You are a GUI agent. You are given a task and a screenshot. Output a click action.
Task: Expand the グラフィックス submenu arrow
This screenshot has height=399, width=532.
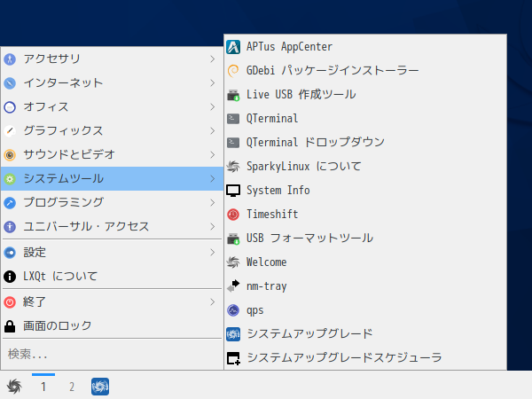point(213,131)
